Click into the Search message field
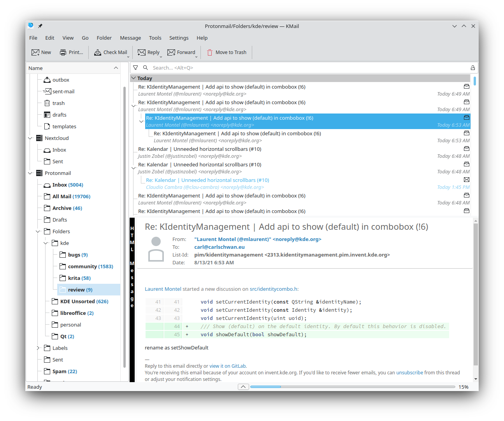Viewport: 504px width, 421px height. pyautogui.click(x=307, y=68)
